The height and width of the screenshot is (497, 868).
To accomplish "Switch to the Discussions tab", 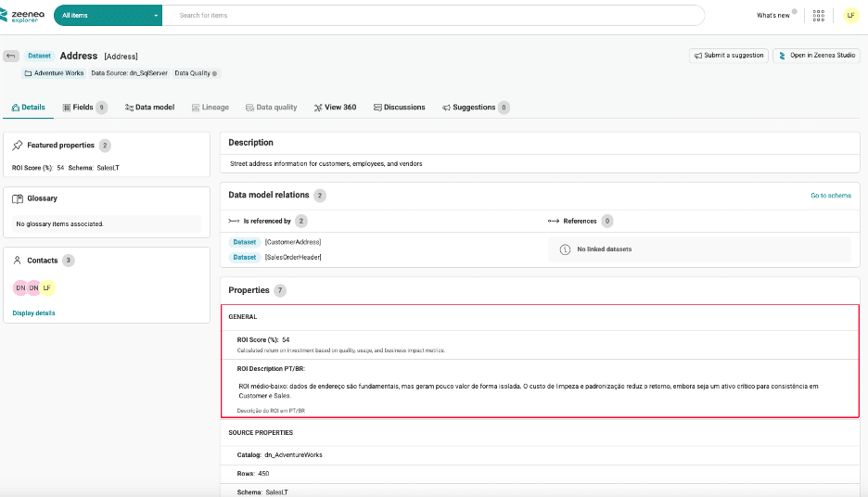I will coord(399,108).
